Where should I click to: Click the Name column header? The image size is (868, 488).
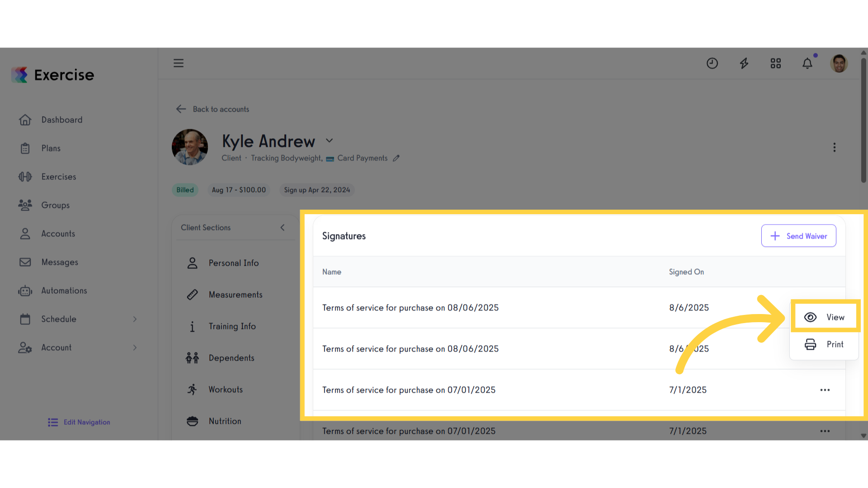332,272
